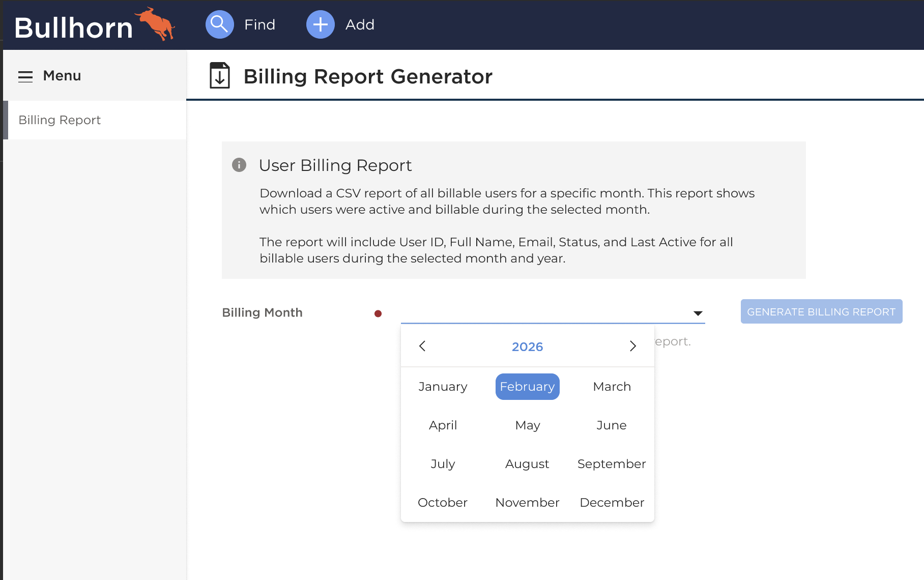Pick August in month picker
The height and width of the screenshot is (580, 924).
click(x=528, y=464)
